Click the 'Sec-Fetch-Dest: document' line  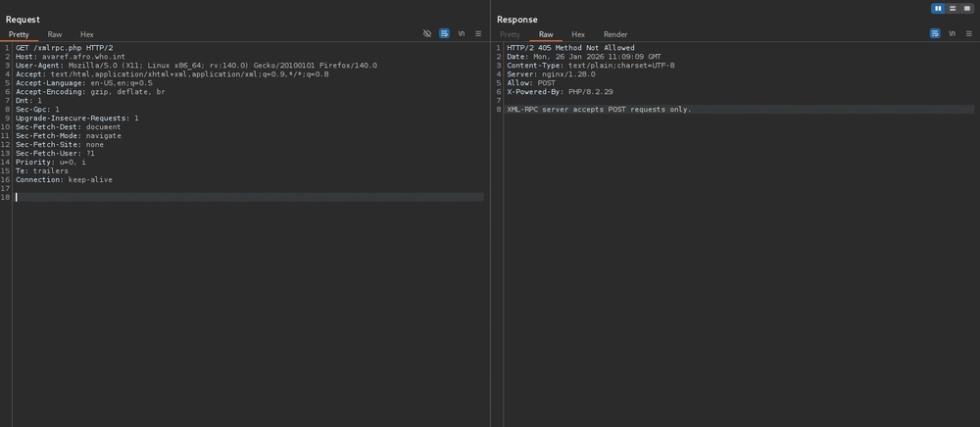tap(69, 126)
